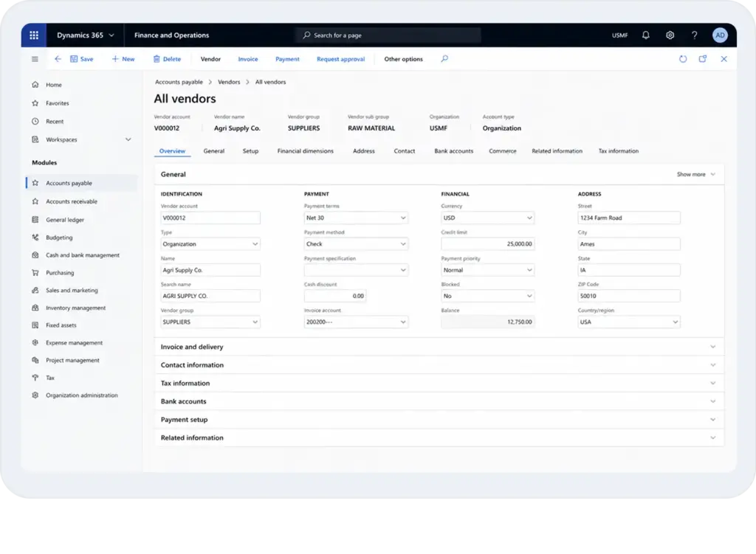Click the search icon in action bar

pyautogui.click(x=444, y=59)
